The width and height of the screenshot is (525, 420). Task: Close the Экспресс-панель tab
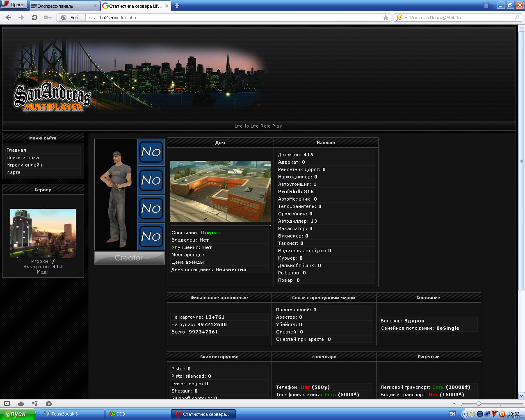click(96, 6)
